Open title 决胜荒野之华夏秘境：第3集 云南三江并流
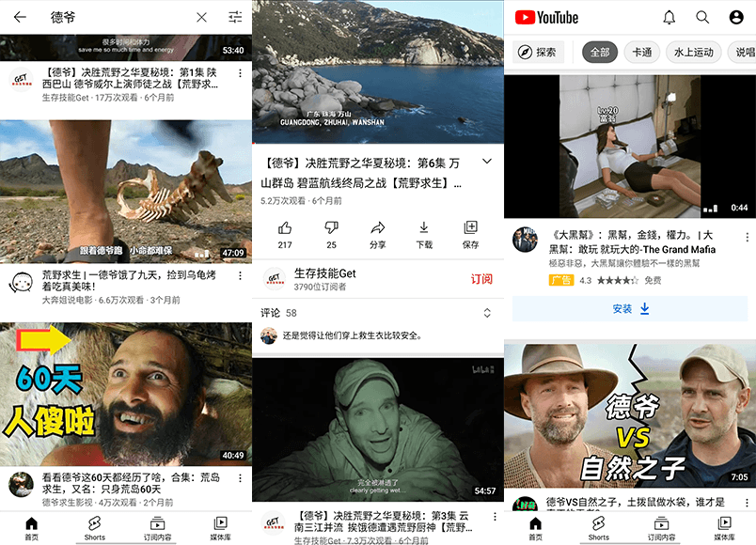This screenshot has width=756, height=545. 384,522
